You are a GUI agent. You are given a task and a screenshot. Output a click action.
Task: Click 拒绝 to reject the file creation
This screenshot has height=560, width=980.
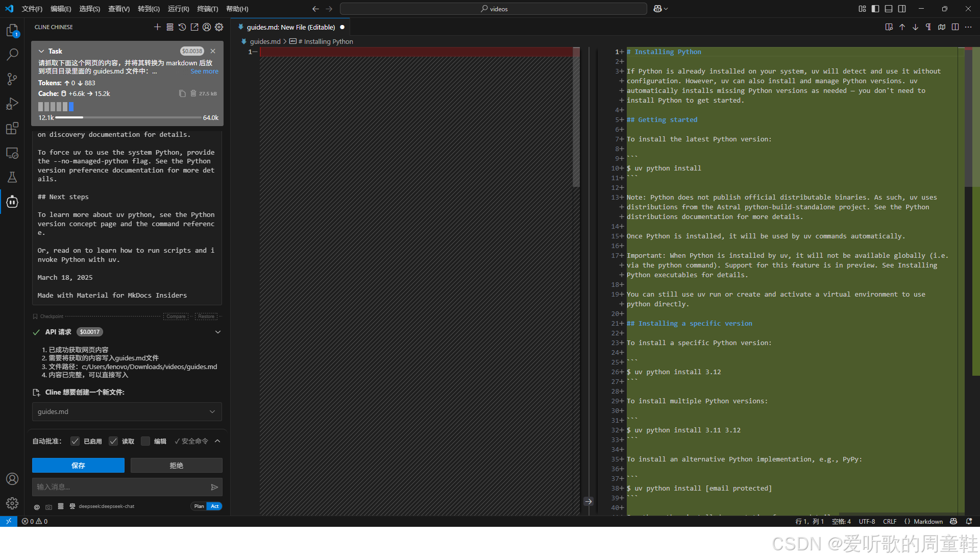(x=176, y=466)
